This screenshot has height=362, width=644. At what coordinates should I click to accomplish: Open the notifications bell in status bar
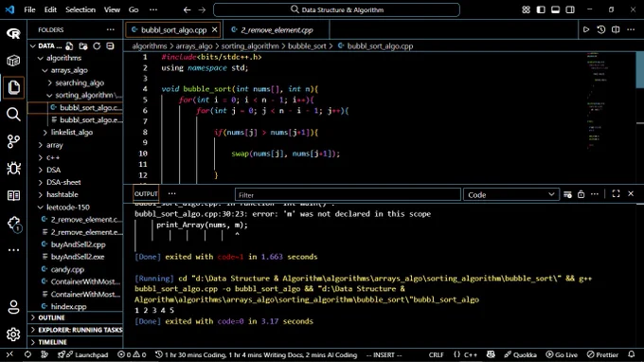pyautogui.click(x=632, y=354)
